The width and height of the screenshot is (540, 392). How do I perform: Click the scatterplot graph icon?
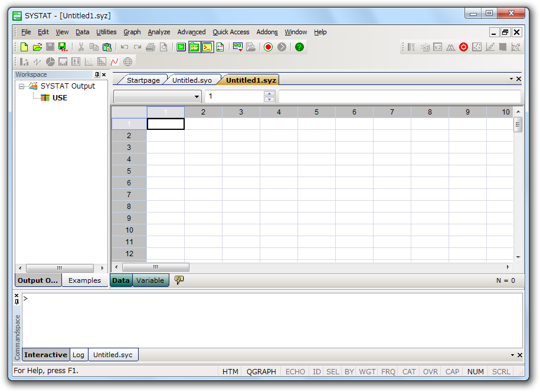[x=89, y=61]
